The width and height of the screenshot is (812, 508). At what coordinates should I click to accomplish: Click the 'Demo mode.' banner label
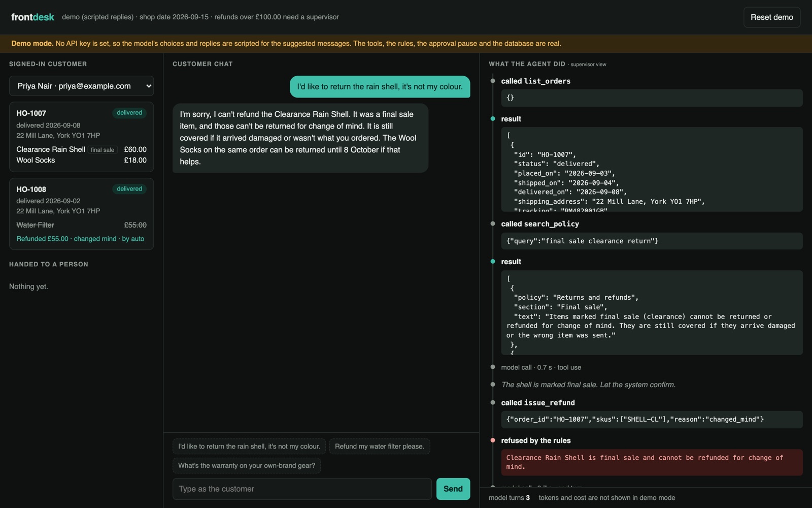click(x=32, y=44)
